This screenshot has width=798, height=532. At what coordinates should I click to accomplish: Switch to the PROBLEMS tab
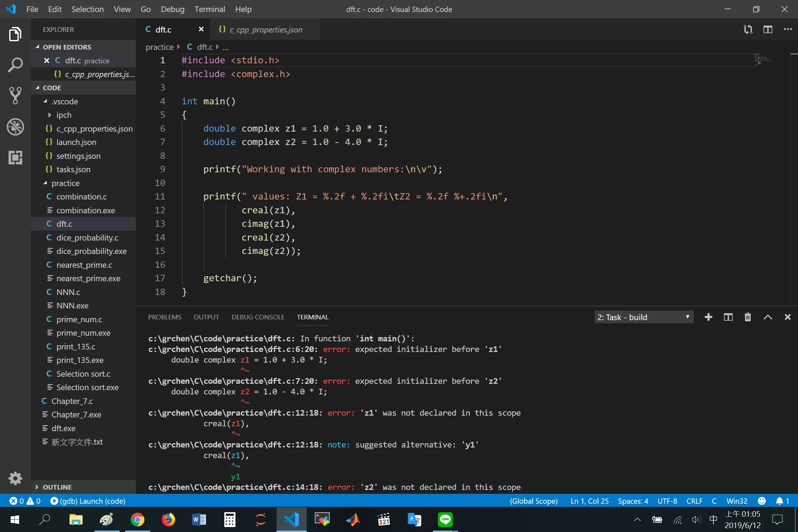click(x=164, y=317)
